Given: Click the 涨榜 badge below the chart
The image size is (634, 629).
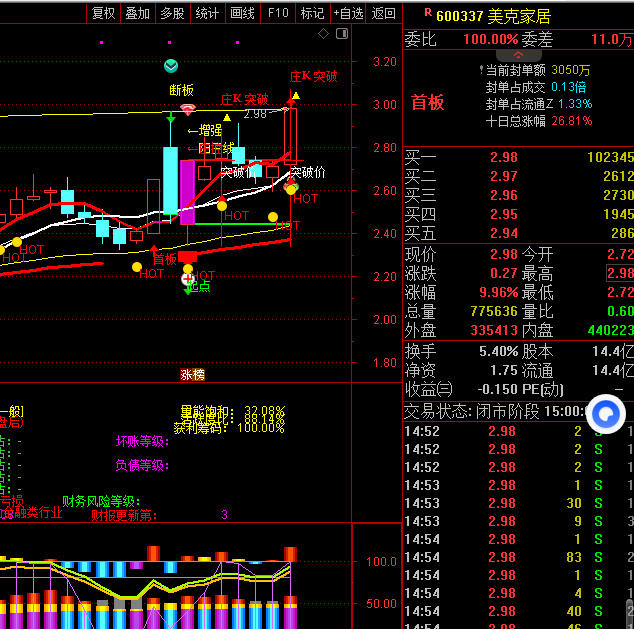Looking at the screenshot, I should click(192, 374).
